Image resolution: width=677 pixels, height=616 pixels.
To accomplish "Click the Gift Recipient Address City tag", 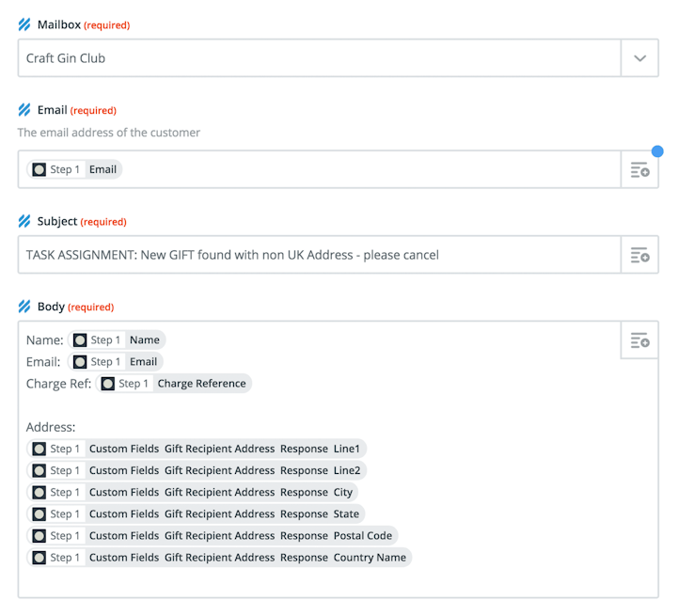I will point(194,492).
